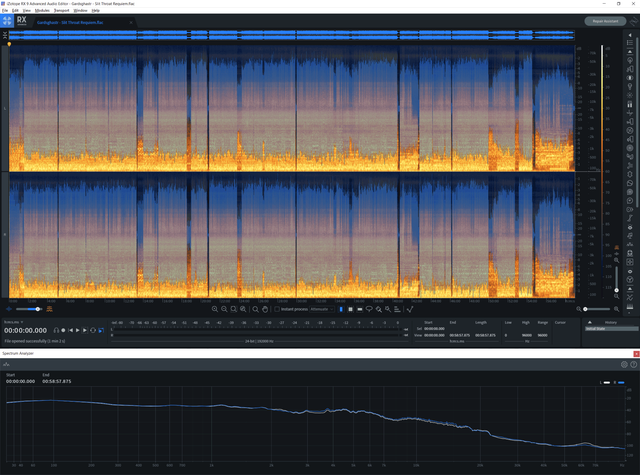The height and width of the screenshot is (475, 640).
Task: Click the selection Start time field
Action: [434, 329]
